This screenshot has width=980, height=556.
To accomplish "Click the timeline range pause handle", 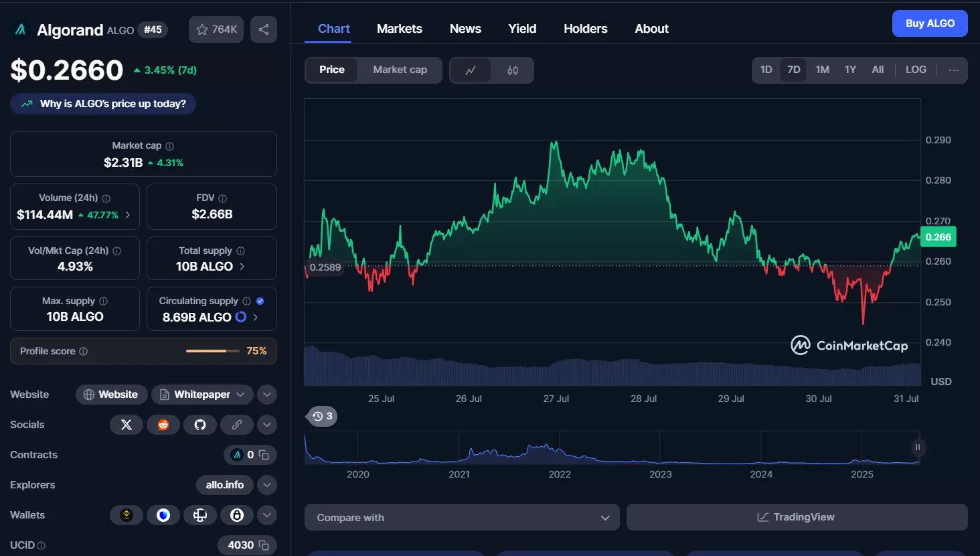I will point(918,447).
